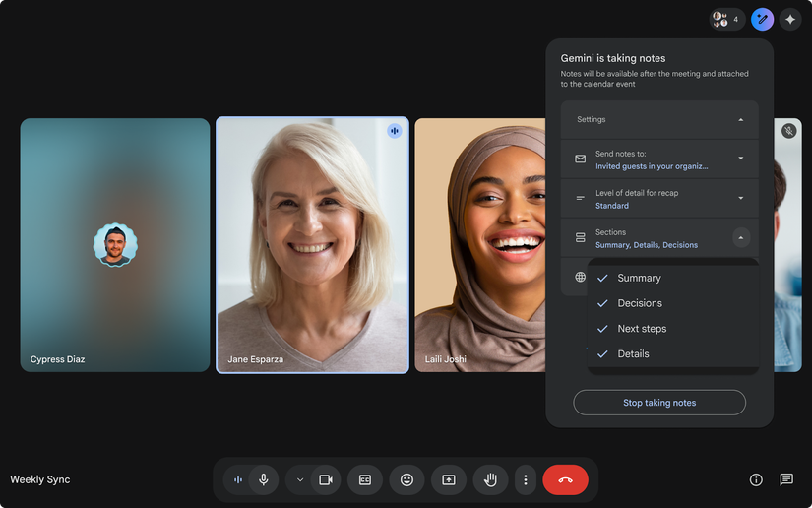Uncheck the Decisions section

pos(602,303)
